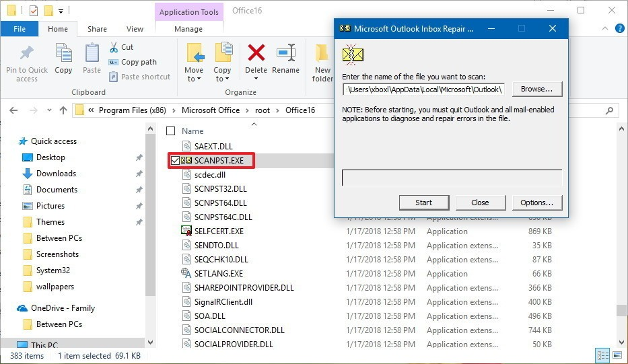The width and height of the screenshot is (628, 364).
Task: Click the Forward navigation arrow
Action: (x=33, y=110)
